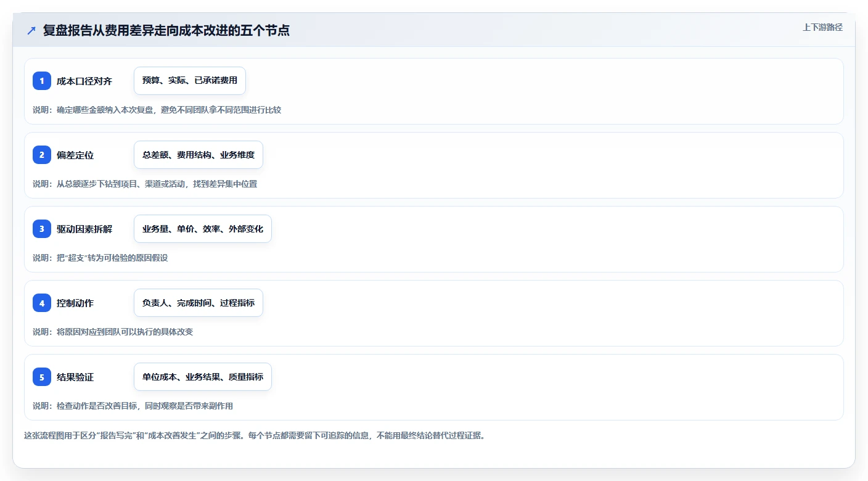This screenshot has height=481, width=868.
Task: Click description 把“超支”转为可检验的原因假设
Action: (100, 258)
